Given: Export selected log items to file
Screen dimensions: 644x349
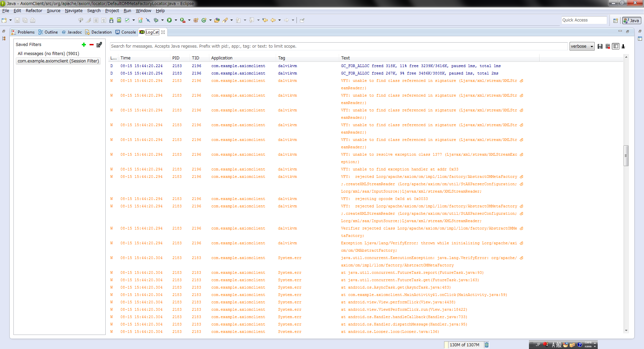Looking at the screenshot, I should point(600,46).
